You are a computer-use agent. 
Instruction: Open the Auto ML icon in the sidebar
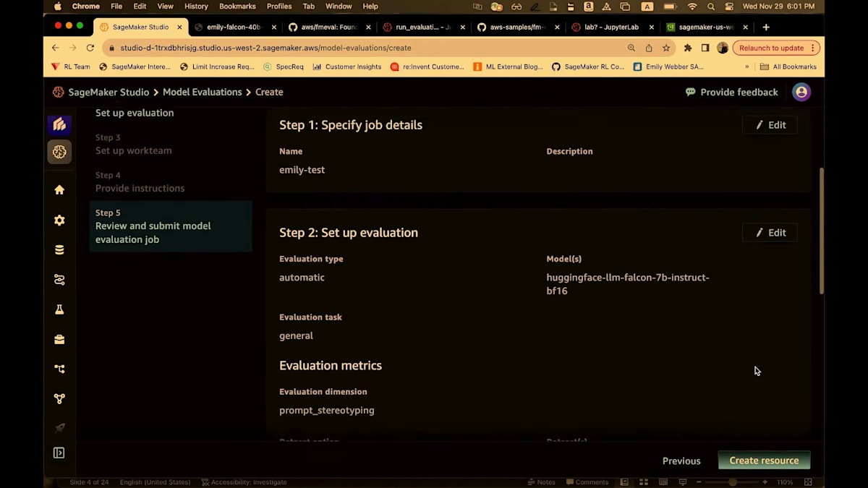(x=59, y=280)
